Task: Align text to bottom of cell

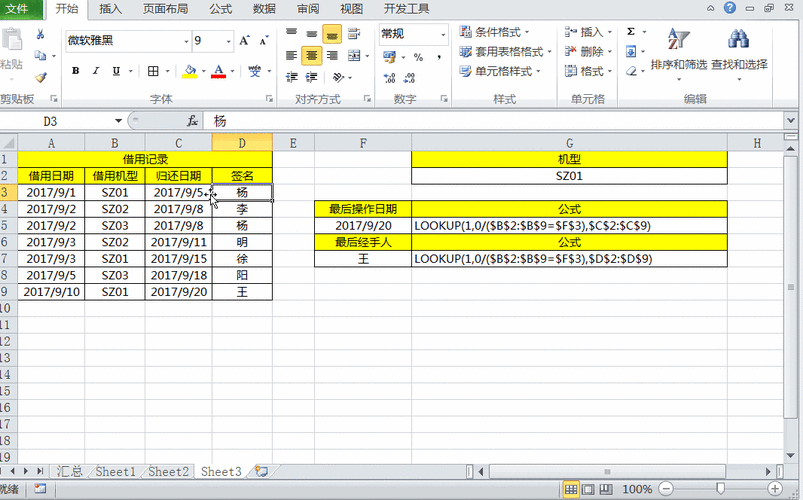Action: tap(332, 34)
